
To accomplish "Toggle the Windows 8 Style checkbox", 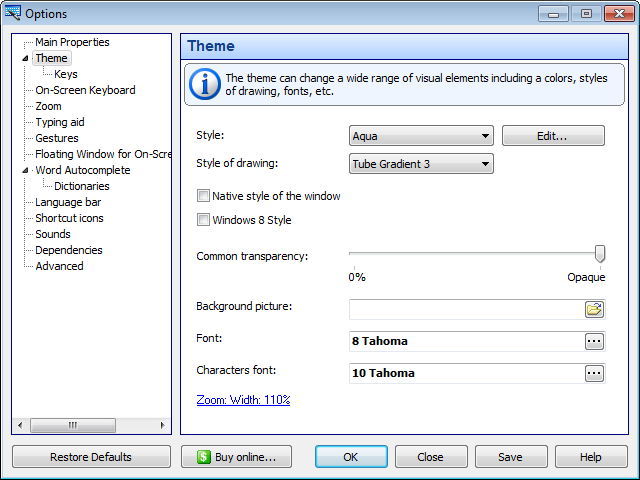I will tap(204, 220).
